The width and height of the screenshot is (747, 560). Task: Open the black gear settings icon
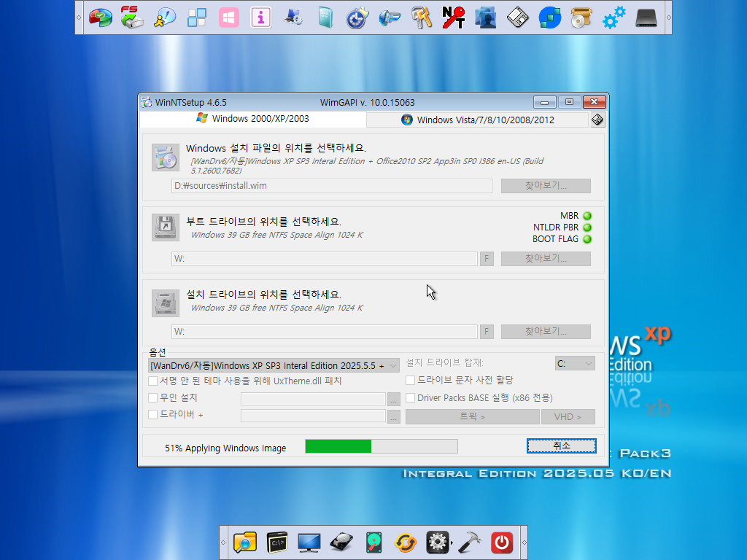coord(438,542)
